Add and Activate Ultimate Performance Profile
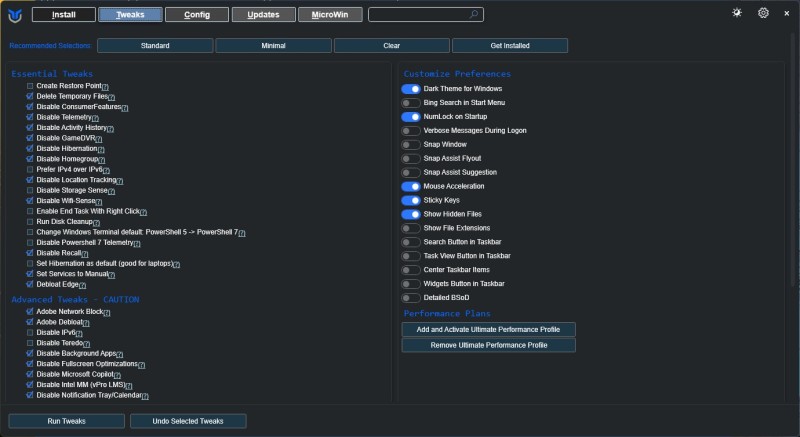Viewport: 800px width, 437px height. [488, 329]
